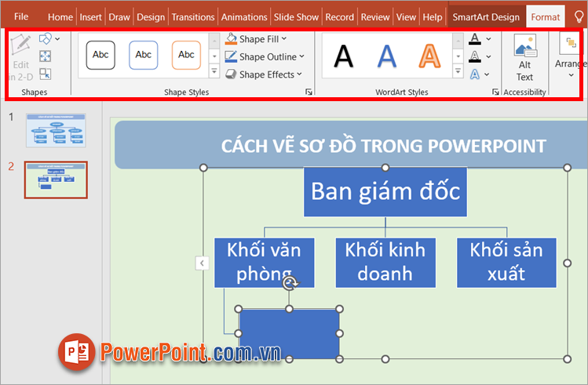Click the Khối sản xuất box
Screen dimensions: 588x385
click(506, 263)
